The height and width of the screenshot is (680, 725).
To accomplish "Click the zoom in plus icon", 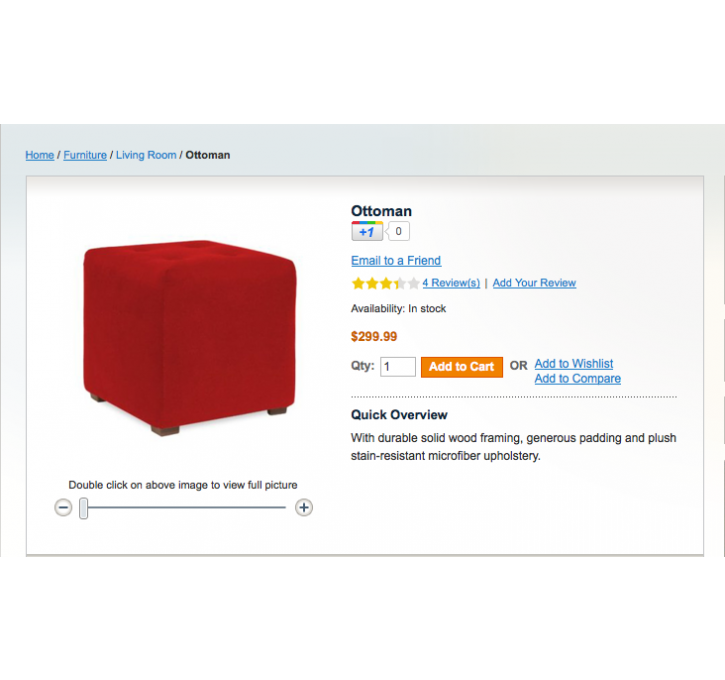I will [x=304, y=507].
